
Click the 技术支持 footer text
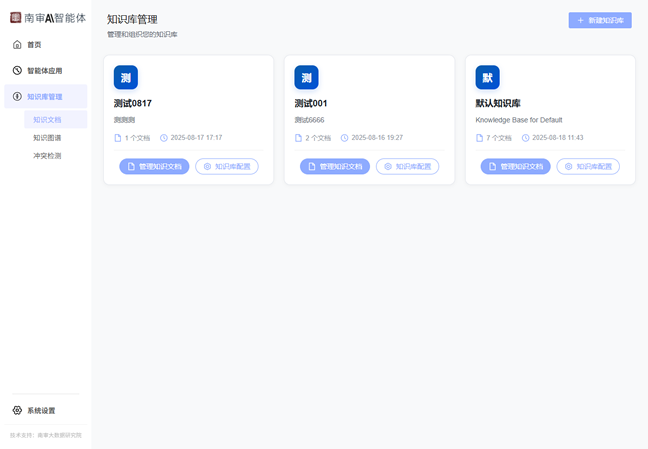point(45,435)
